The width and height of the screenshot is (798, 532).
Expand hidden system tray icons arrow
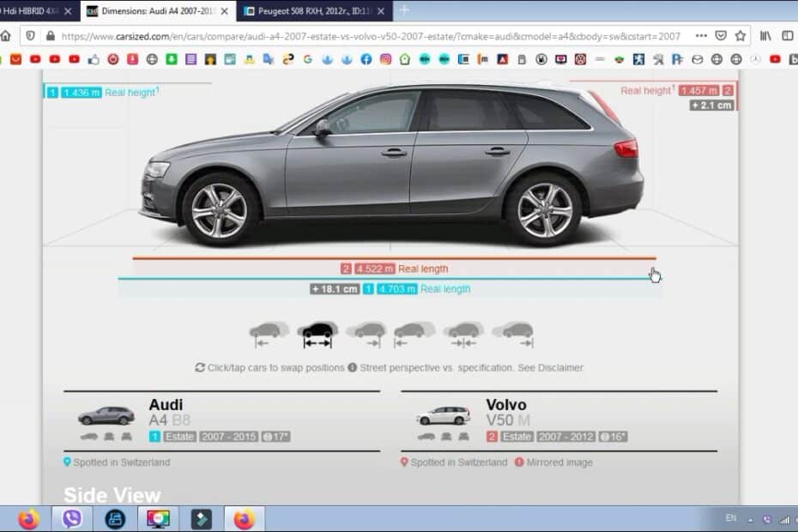(x=750, y=520)
